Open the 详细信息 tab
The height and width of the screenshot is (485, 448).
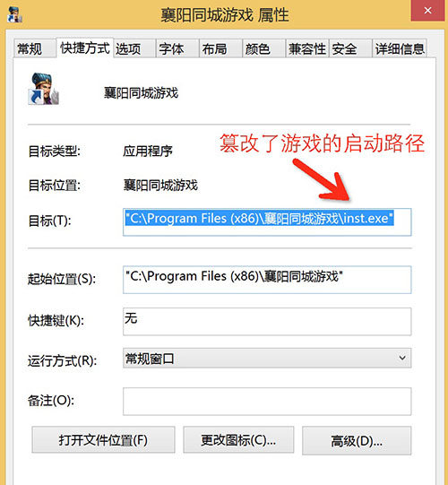(x=400, y=49)
